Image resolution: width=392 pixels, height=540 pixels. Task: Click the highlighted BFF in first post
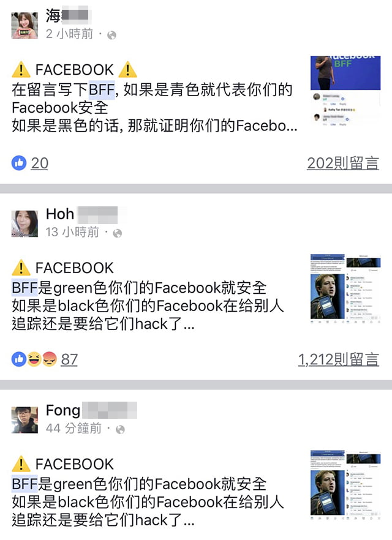tap(102, 90)
